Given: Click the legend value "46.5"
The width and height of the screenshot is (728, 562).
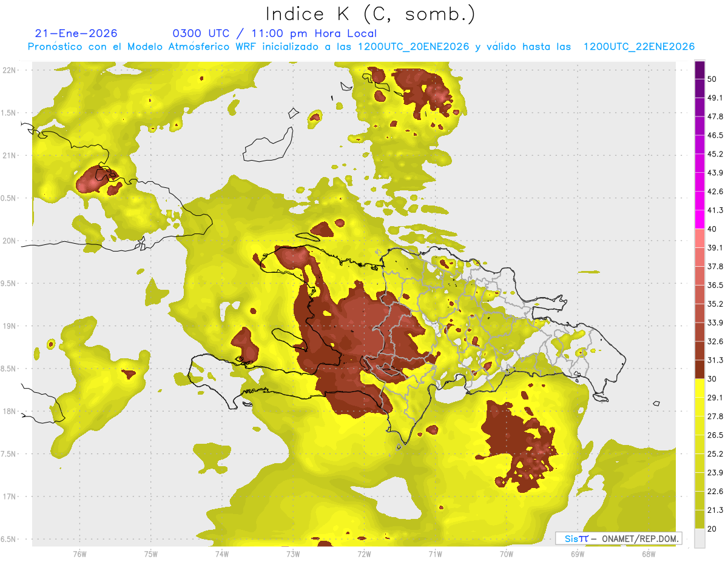Looking at the screenshot, I should point(715,135).
